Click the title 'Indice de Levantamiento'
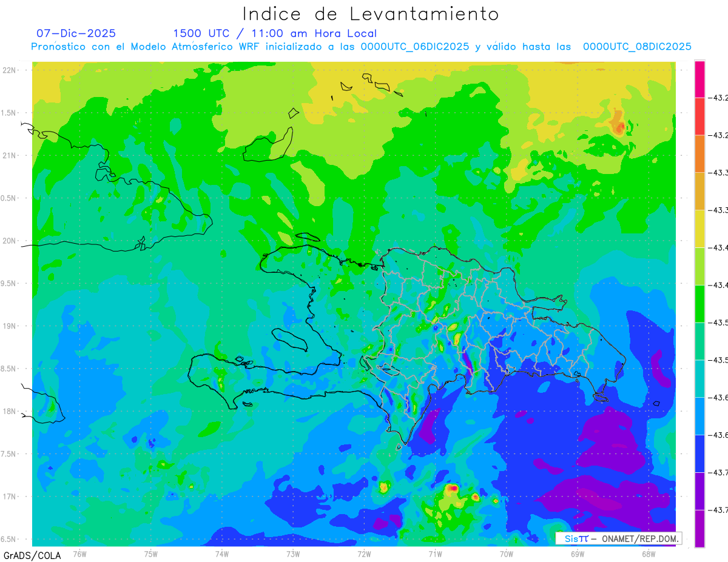728x562 pixels. (x=371, y=14)
